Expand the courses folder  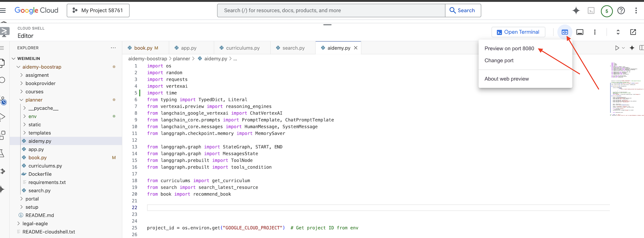point(34,92)
